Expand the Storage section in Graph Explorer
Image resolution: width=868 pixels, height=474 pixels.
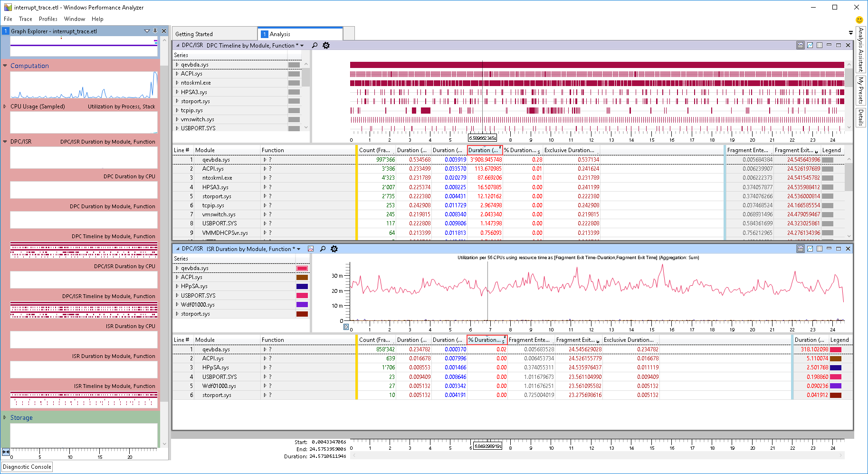pos(5,417)
